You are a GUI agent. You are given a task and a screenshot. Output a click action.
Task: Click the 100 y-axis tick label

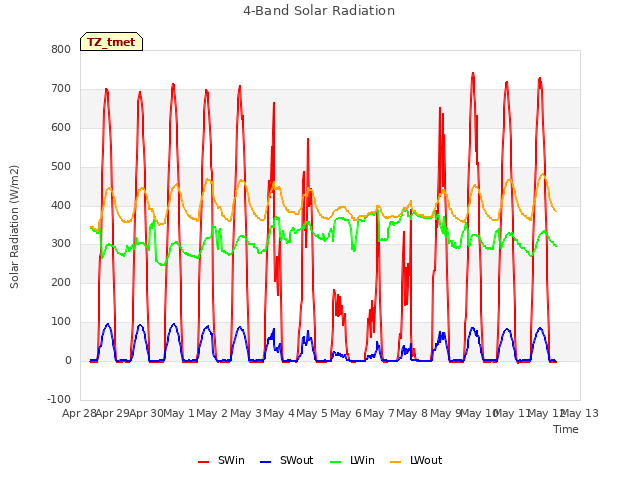[61, 322]
